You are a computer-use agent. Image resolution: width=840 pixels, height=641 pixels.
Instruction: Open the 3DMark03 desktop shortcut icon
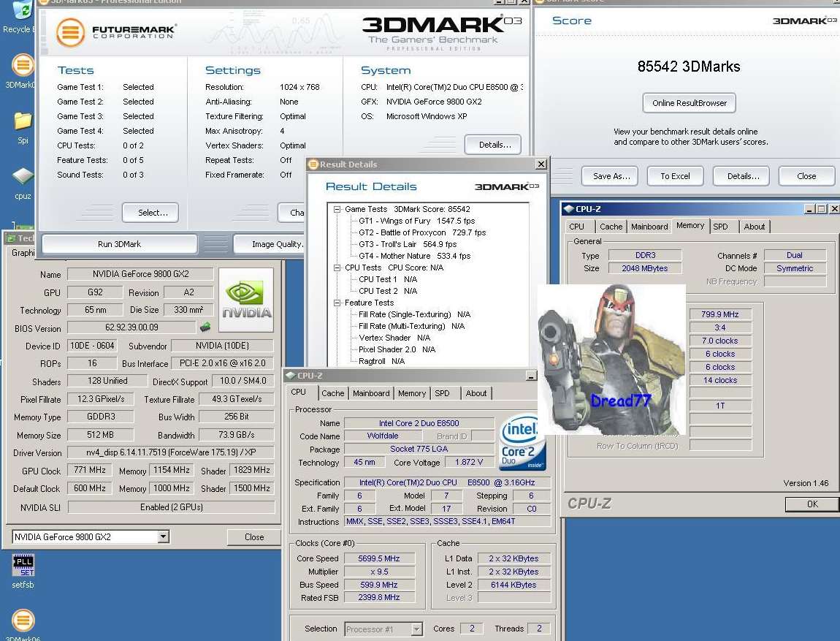click(x=23, y=65)
